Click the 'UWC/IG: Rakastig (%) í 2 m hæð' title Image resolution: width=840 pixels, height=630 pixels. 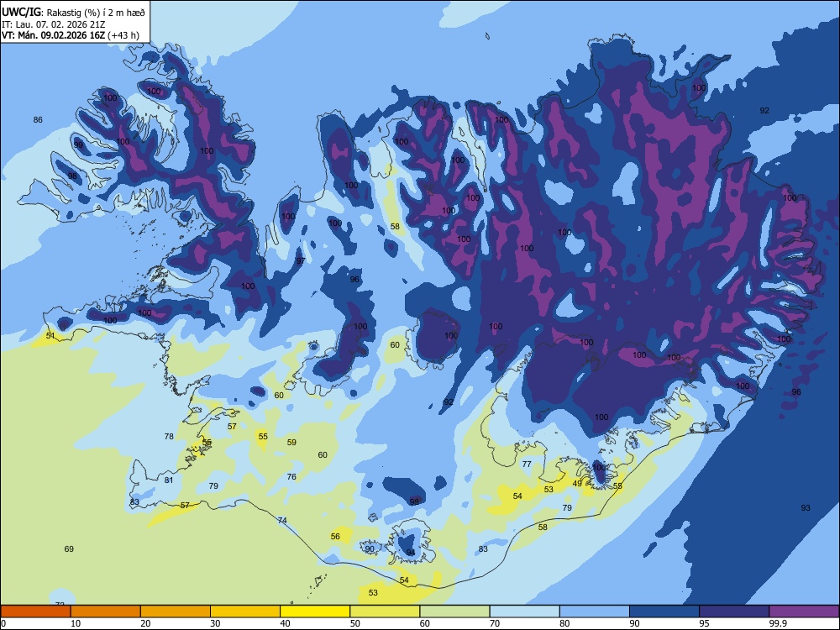[x=73, y=12]
